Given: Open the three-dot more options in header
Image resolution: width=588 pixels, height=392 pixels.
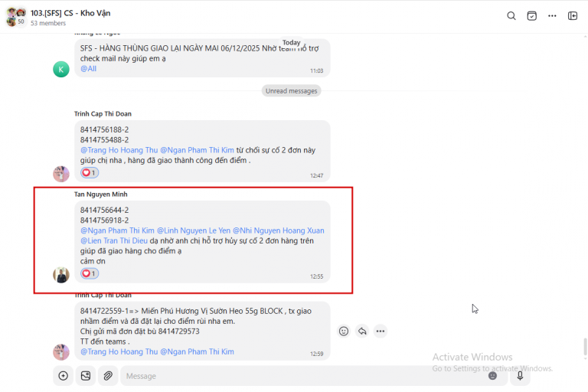Looking at the screenshot, I should pos(552,16).
